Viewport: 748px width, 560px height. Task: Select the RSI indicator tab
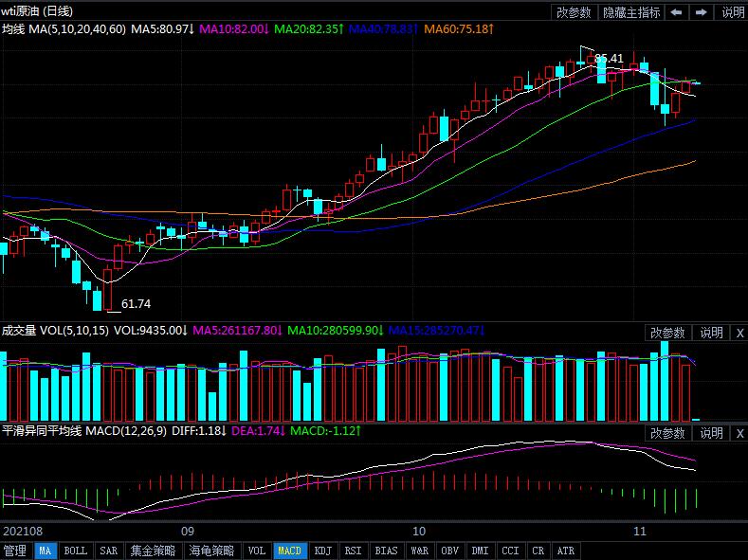tap(353, 551)
